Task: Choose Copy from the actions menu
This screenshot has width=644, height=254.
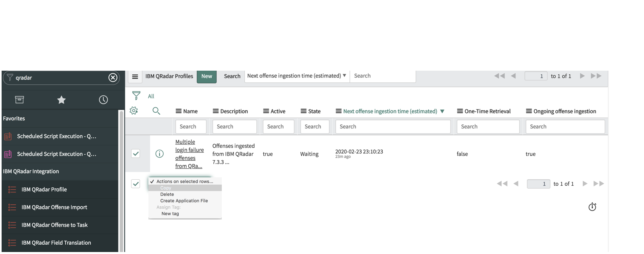Action: coord(185,188)
